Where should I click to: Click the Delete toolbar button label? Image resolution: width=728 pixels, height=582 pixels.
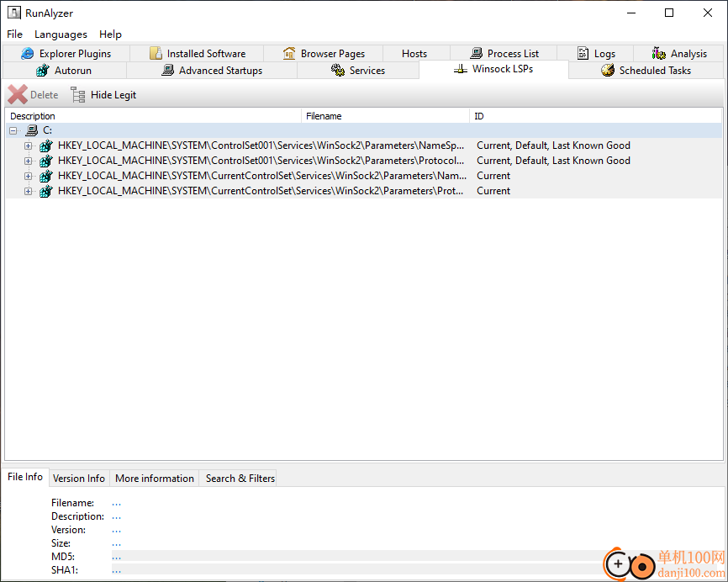[x=44, y=95]
